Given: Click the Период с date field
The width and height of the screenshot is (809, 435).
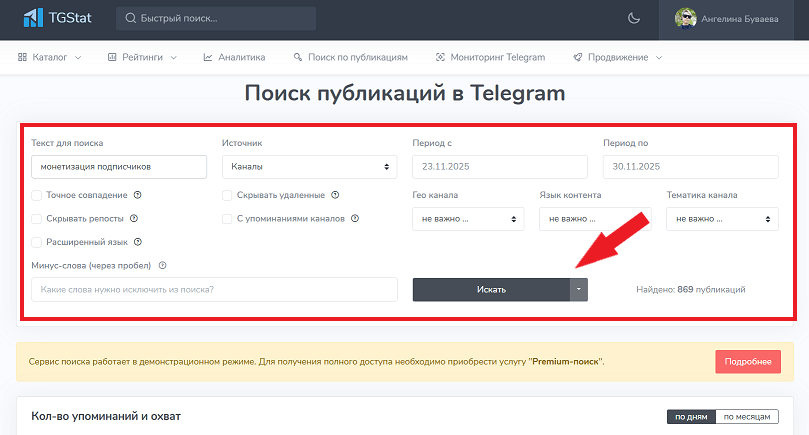Looking at the screenshot, I should pyautogui.click(x=500, y=167).
